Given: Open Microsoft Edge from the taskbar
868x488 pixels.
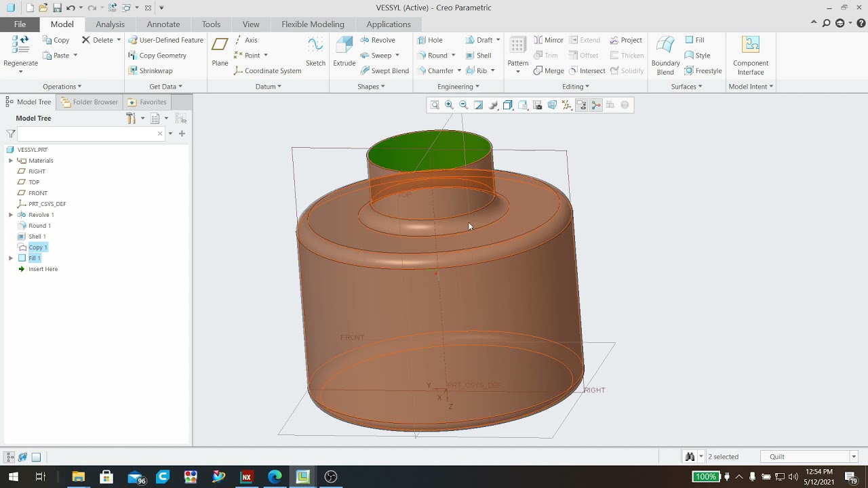Looking at the screenshot, I should 275,476.
